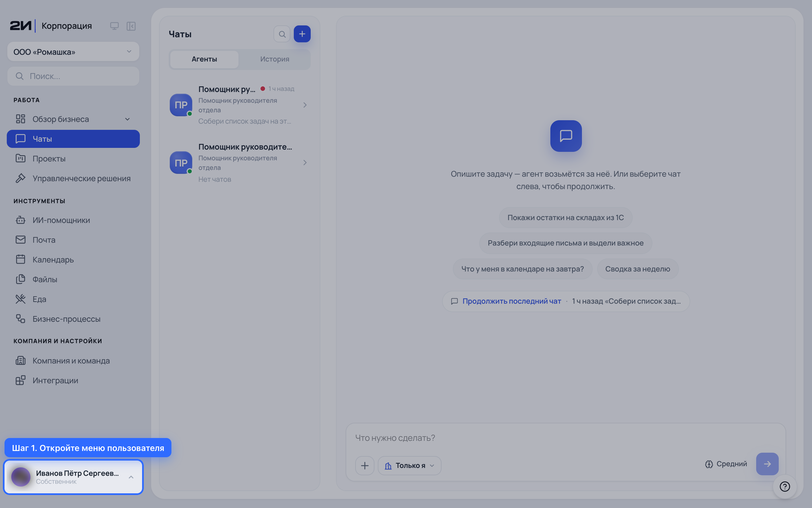The width and height of the screenshot is (812, 508).
Task: Open Бизнес-процессы in sidebar
Action: click(x=73, y=319)
